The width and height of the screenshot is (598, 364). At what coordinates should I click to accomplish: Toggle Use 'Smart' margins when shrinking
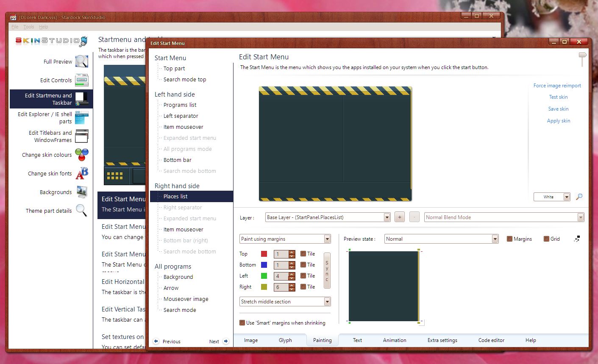242,322
